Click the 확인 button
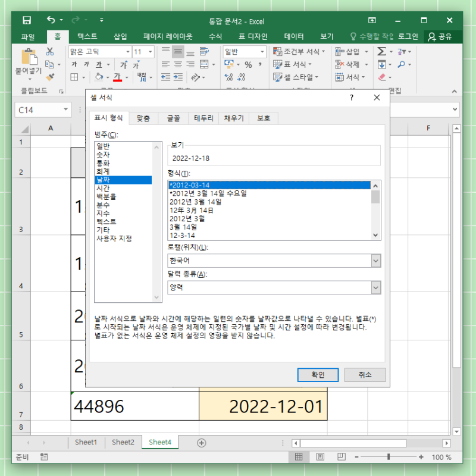This screenshot has width=476, height=476. point(318,375)
